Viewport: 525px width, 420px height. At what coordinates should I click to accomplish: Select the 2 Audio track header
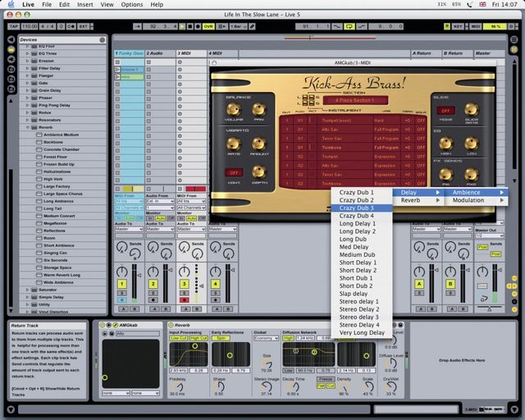(x=161, y=53)
